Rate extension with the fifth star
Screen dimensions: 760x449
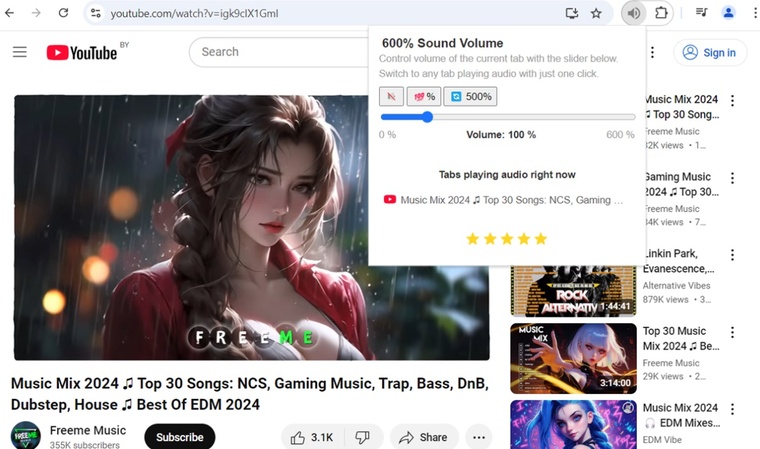pyautogui.click(x=541, y=239)
